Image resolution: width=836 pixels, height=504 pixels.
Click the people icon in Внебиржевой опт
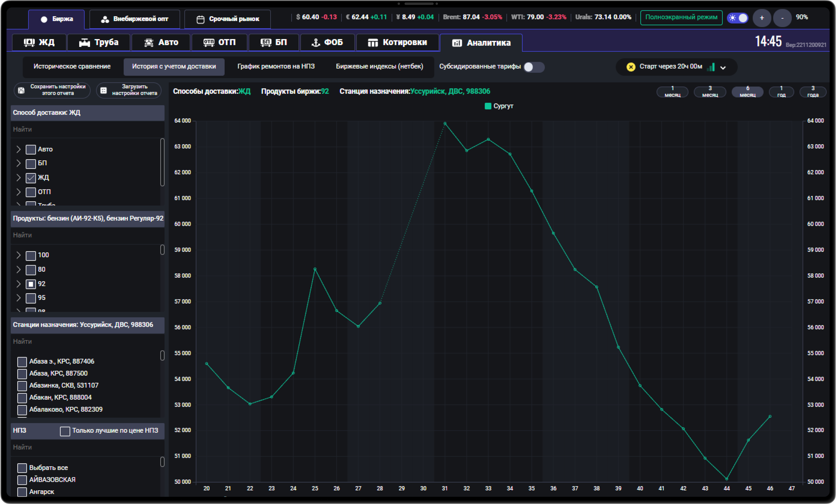(x=105, y=19)
